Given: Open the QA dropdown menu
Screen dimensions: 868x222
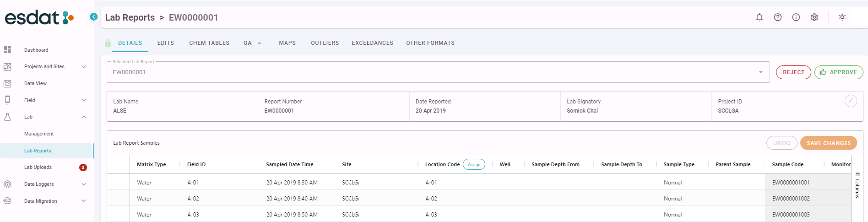Looking at the screenshot, I should pyautogui.click(x=252, y=43).
